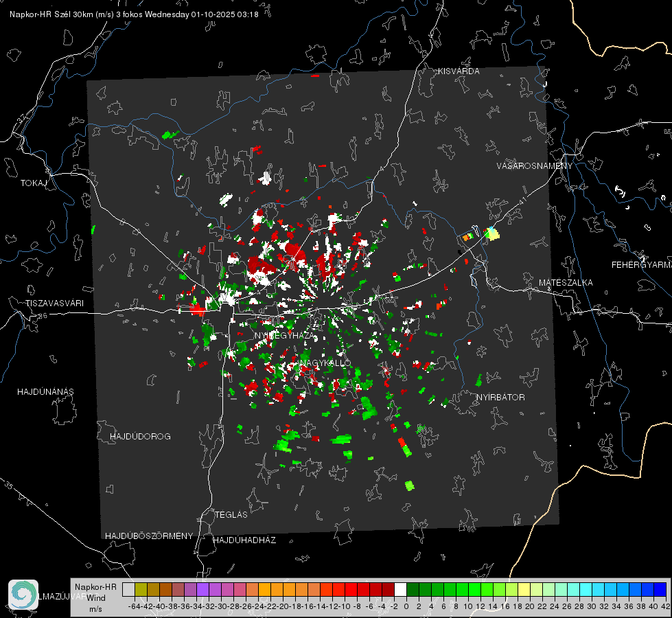This screenshot has height=618, width=672.
Task: Select the NYÍREGYHÁZA label on the map
Action: click(x=285, y=335)
